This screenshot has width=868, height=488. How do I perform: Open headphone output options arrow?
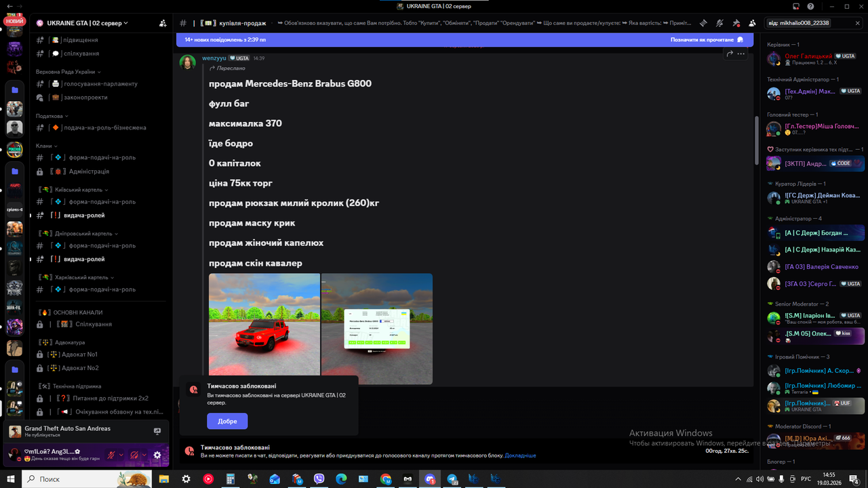(x=144, y=455)
